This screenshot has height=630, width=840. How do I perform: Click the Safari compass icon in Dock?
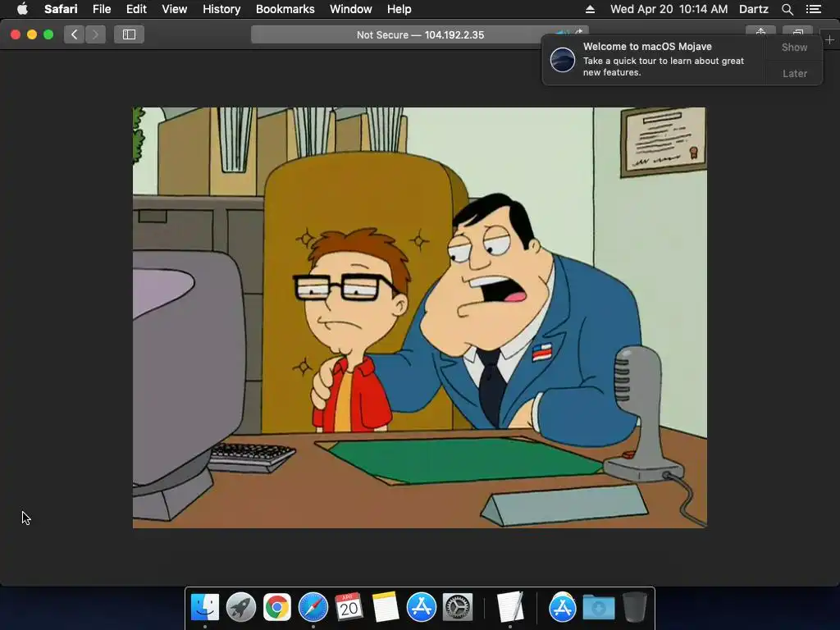[313, 607]
